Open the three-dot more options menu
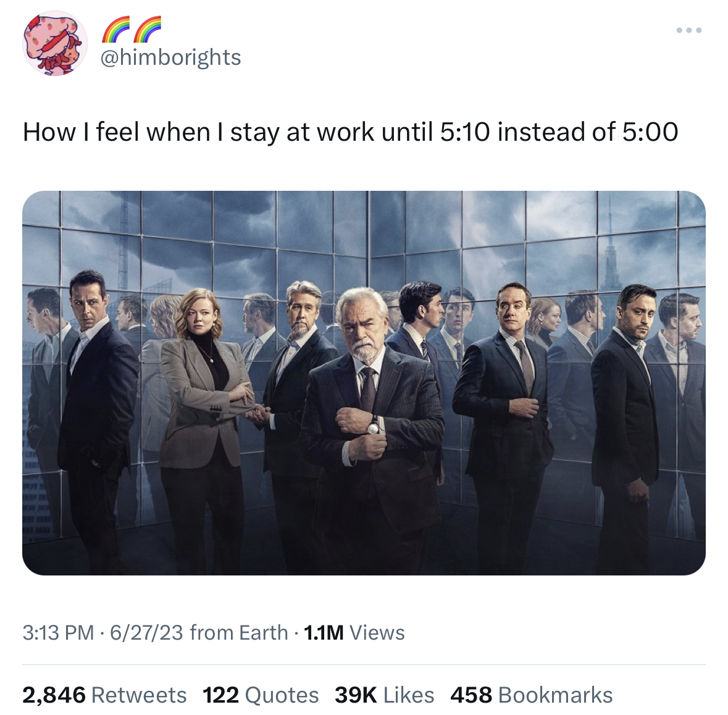The height and width of the screenshot is (715, 728). 689,30
